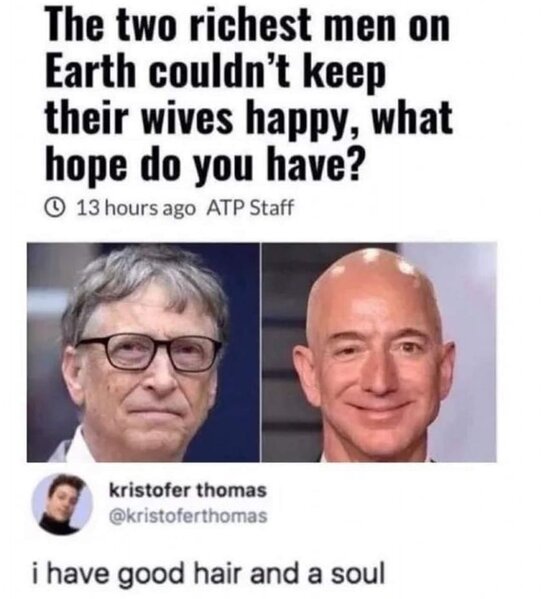The height and width of the screenshot is (599, 544).
Task: Click the word "keep" in the headline
Action: click(344, 73)
